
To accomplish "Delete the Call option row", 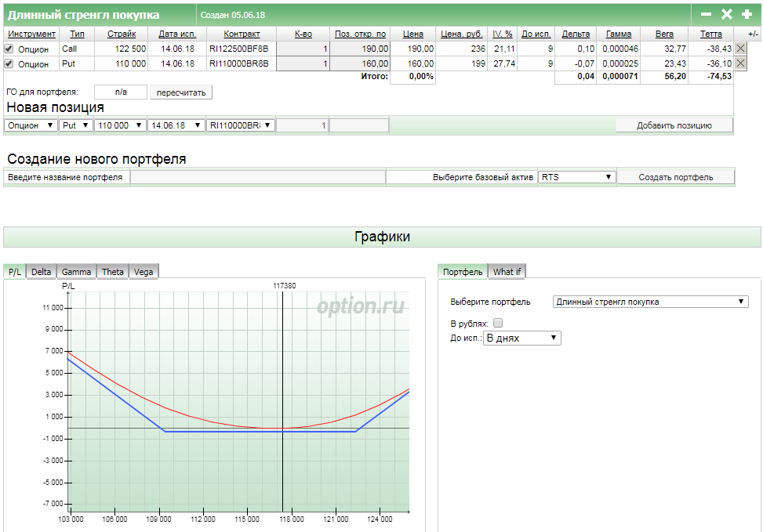I will pyautogui.click(x=740, y=49).
